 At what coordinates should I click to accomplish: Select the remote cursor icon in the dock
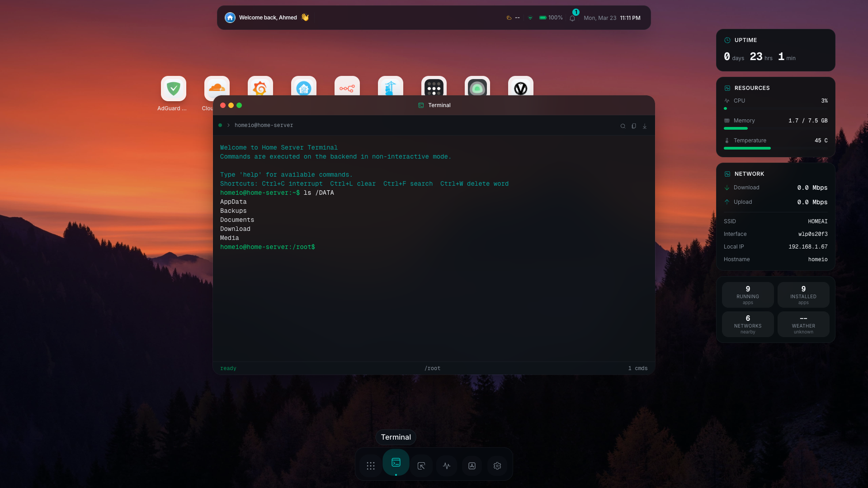[x=421, y=466]
